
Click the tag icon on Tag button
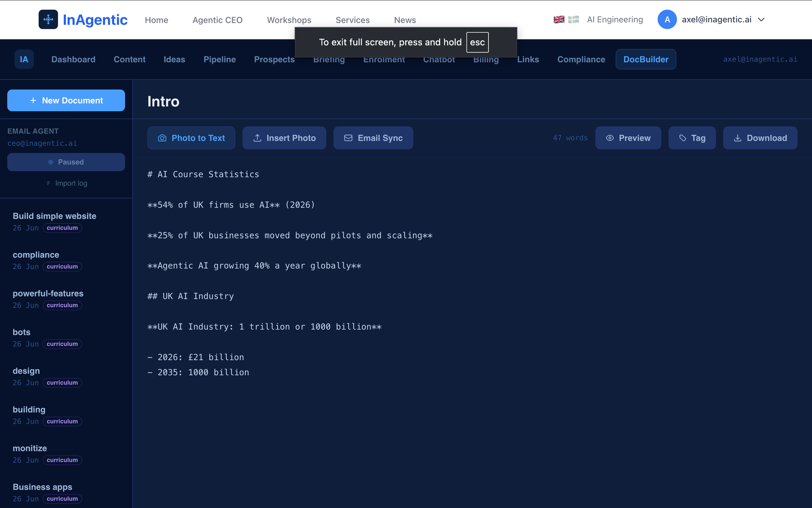683,138
